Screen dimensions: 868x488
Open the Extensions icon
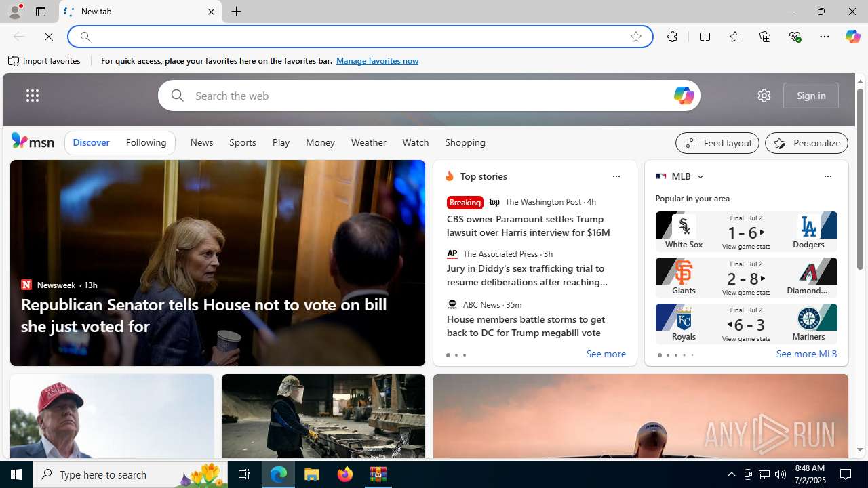pos(672,37)
